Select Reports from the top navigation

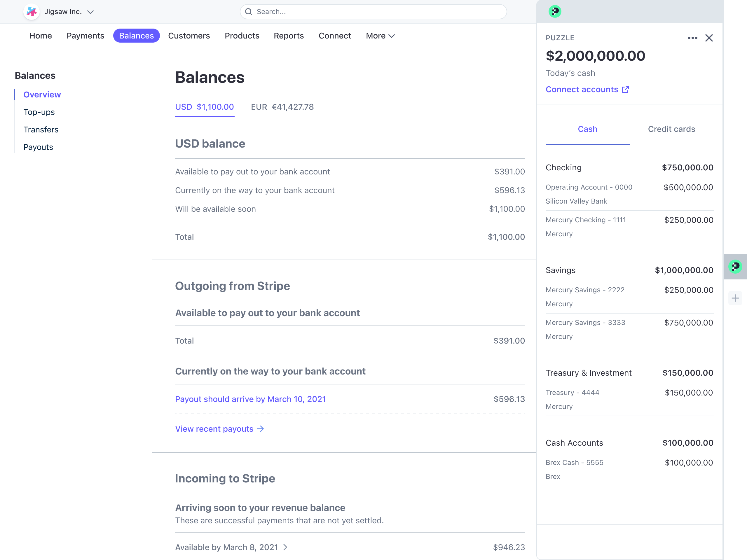(289, 36)
